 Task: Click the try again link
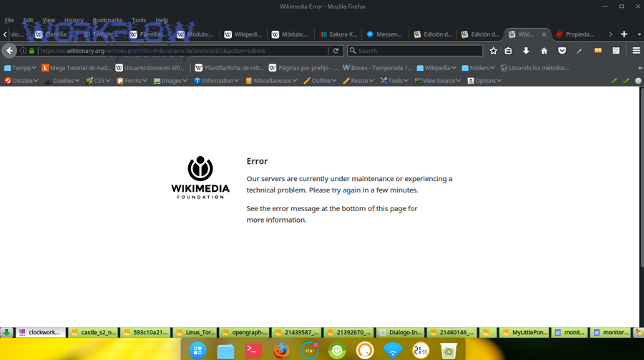(346, 190)
